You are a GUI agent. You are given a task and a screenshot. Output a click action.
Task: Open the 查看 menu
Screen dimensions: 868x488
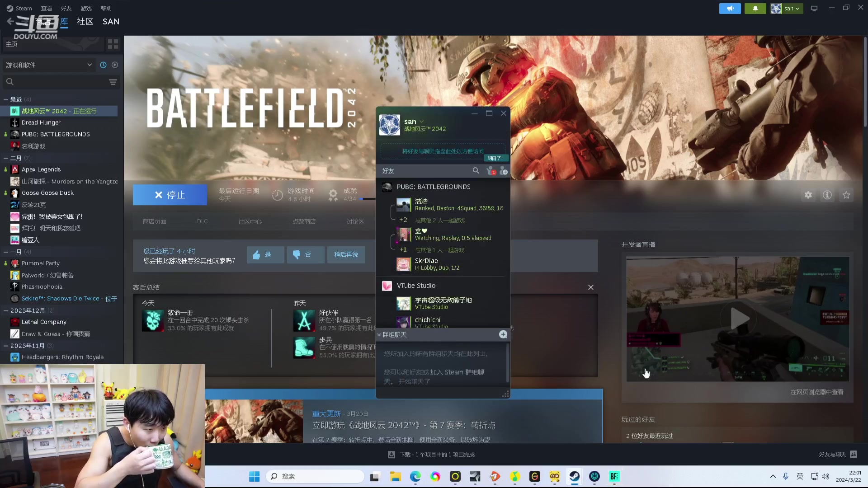(47, 8)
